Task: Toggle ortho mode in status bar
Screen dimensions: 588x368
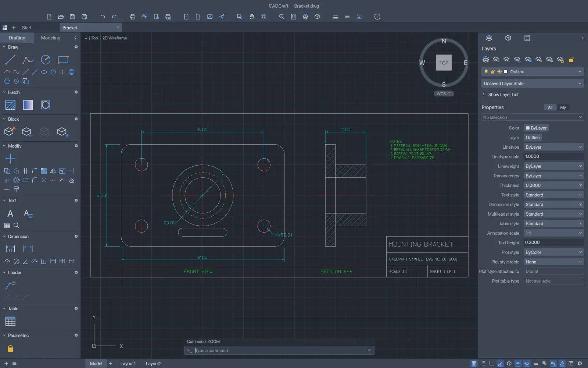Action: [492, 364]
